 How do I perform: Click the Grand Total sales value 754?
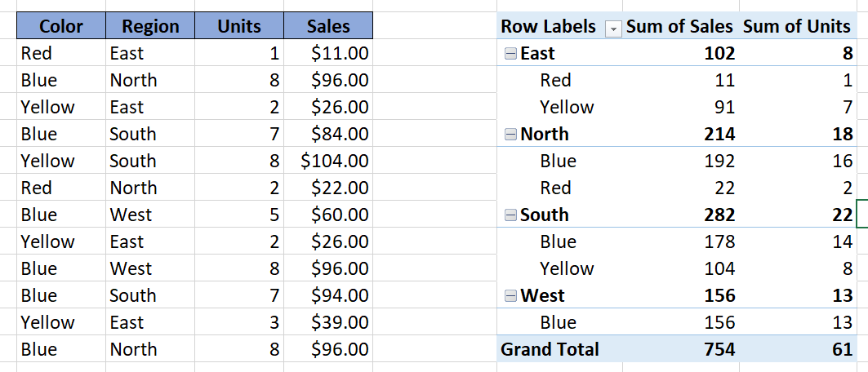pyautogui.click(x=719, y=350)
